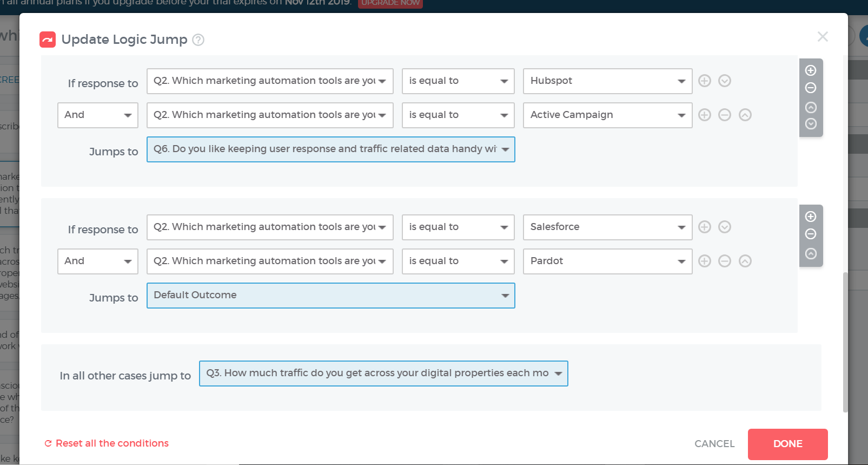Move first logic block up via side panel
Screen dimensions: 868x465
[x=811, y=107]
